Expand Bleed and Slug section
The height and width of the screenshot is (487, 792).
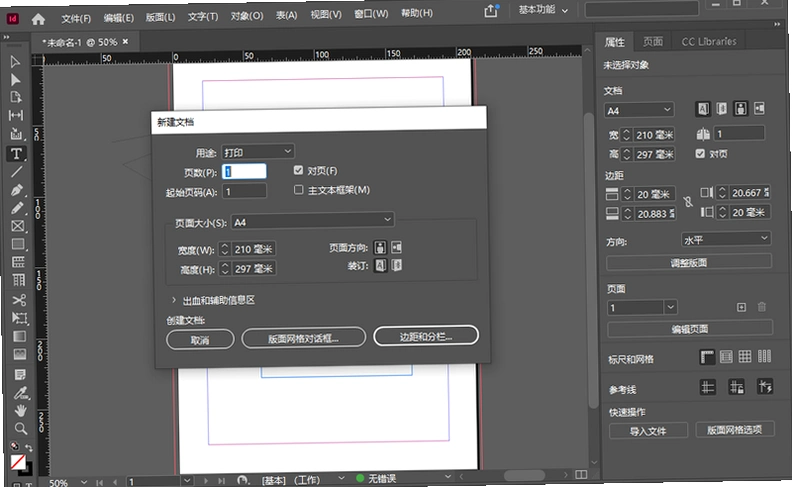pos(174,300)
